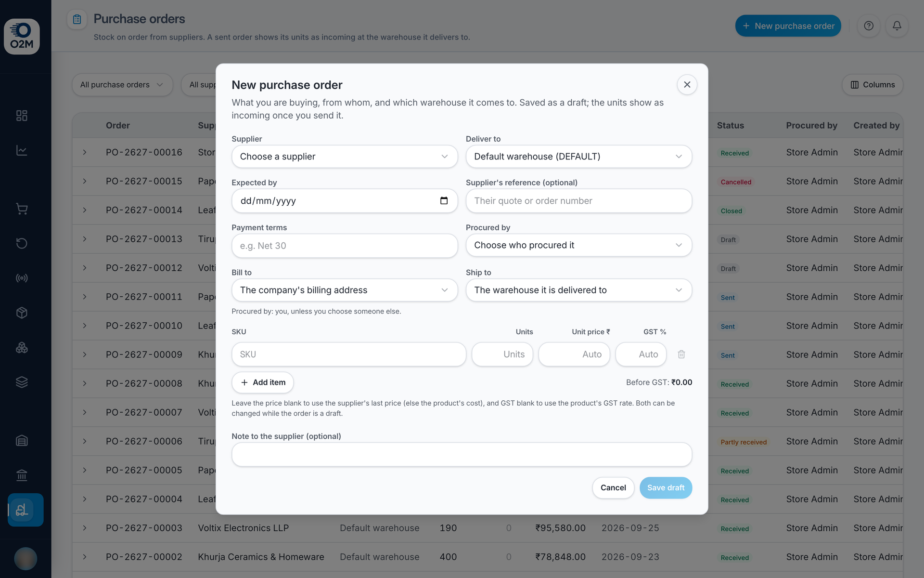Click New purchase order button

point(788,26)
